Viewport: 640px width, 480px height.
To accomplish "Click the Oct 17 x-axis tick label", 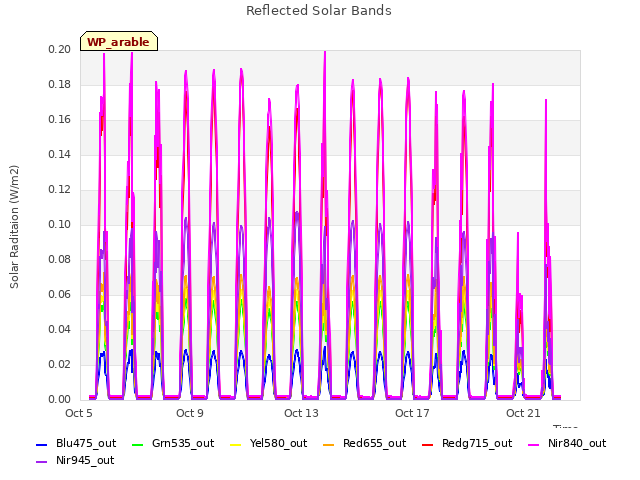I will (x=412, y=413).
